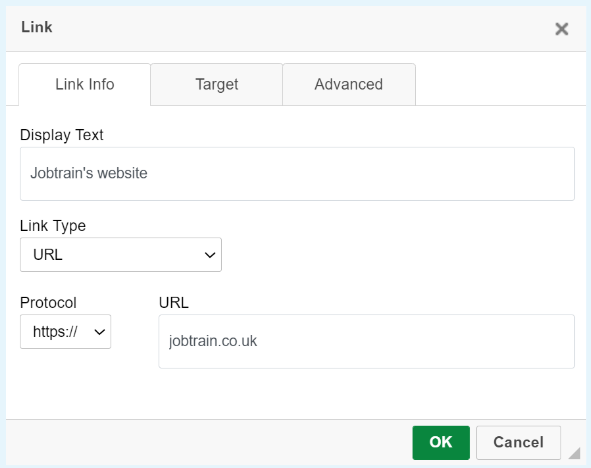Cancel the Link dialog
This screenshot has width=591, height=468.
pyautogui.click(x=518, y=443)
